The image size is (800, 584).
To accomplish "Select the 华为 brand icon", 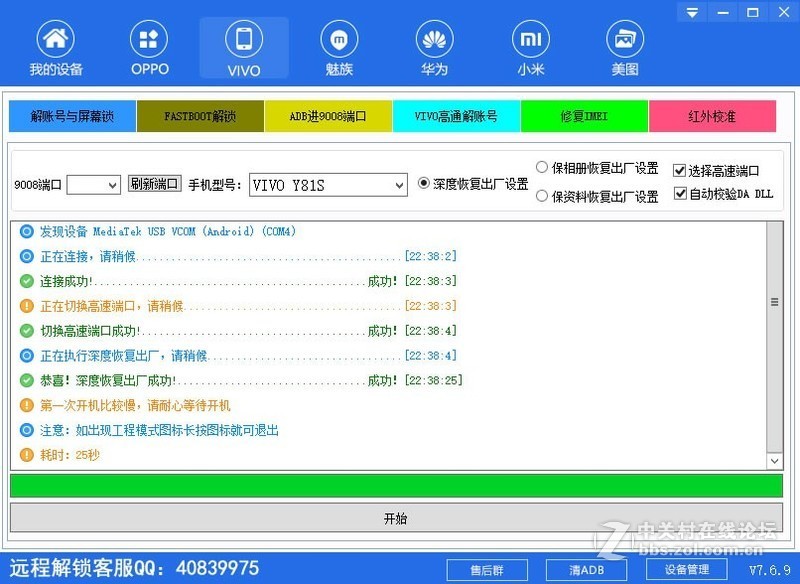I will [434, 47].
